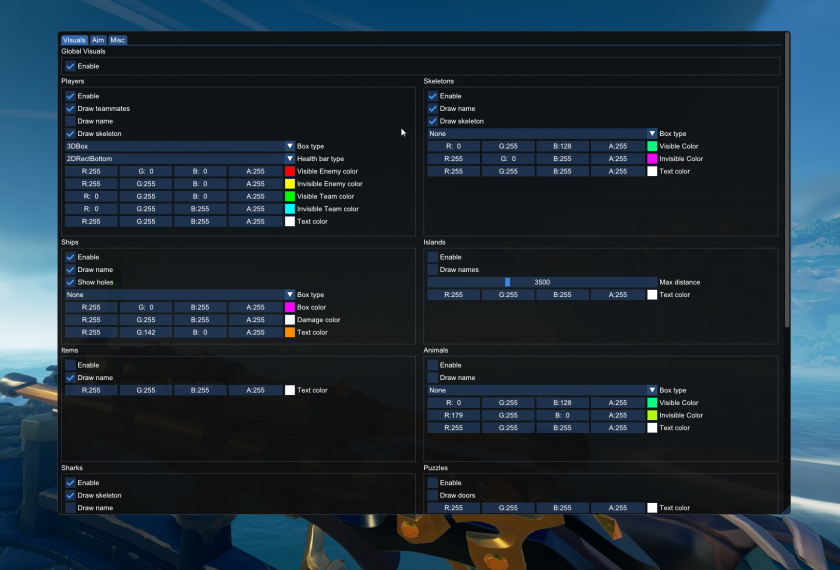Switch to the Aim tab

click(98, 40)
